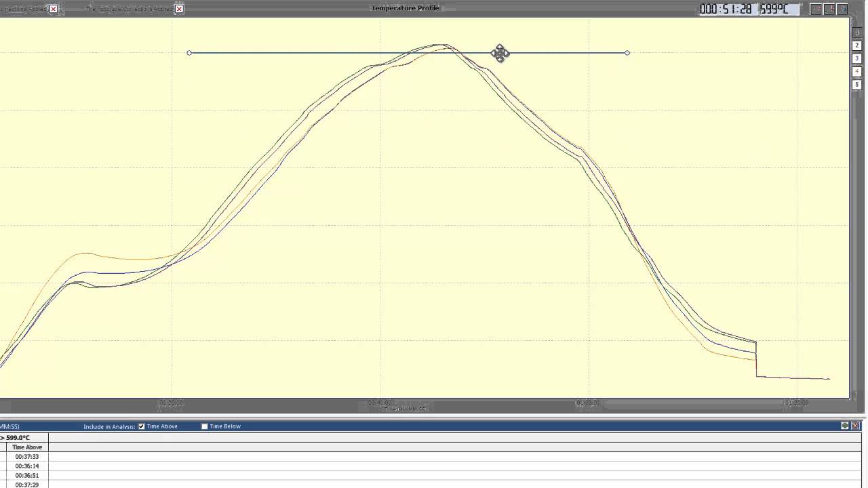Viewport: 868px width, 488px height.
Task: Select the 00:36:51 time above cell
Action: point(27,476)
